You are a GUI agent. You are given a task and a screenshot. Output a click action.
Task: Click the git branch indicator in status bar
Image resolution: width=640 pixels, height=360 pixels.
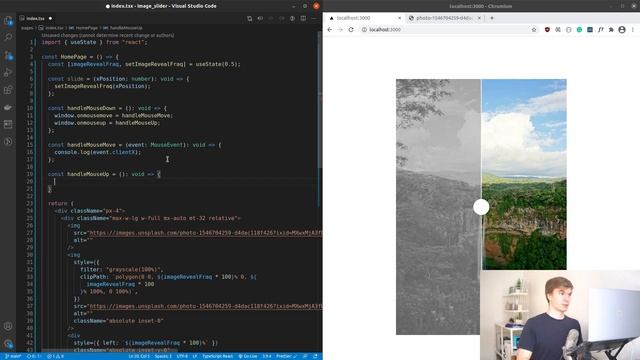[x=13, y=356]
